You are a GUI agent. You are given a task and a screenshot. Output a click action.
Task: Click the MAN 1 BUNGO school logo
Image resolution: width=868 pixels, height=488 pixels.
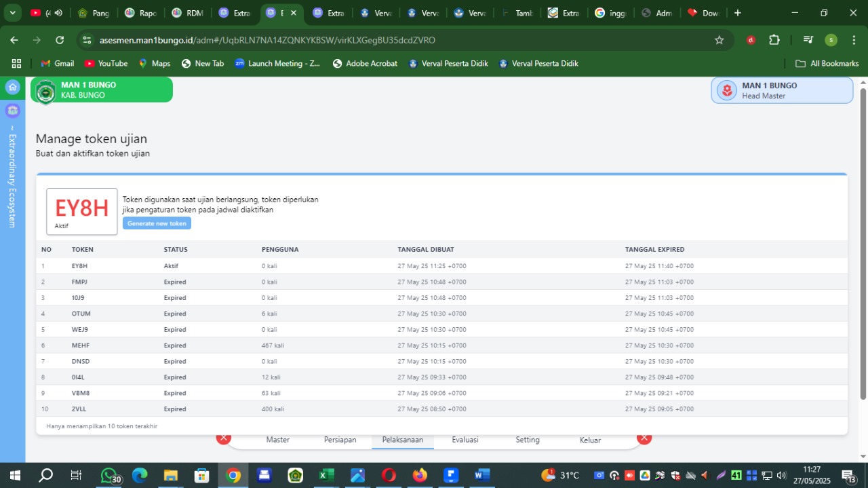(x=45, y=91)
